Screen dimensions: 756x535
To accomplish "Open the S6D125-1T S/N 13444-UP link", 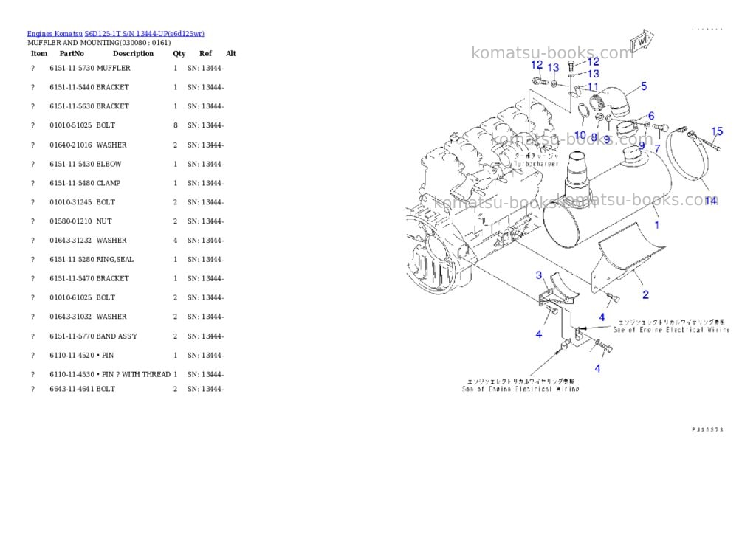I will pos(144,34).
